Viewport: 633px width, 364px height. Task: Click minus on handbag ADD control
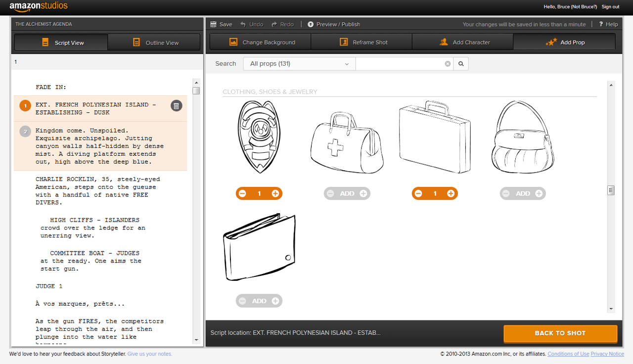point(506,193)
